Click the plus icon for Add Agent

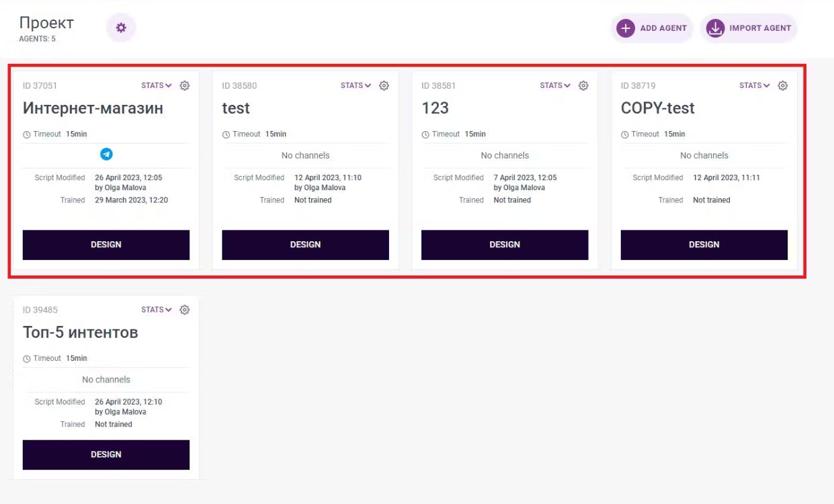coord(626,28)
